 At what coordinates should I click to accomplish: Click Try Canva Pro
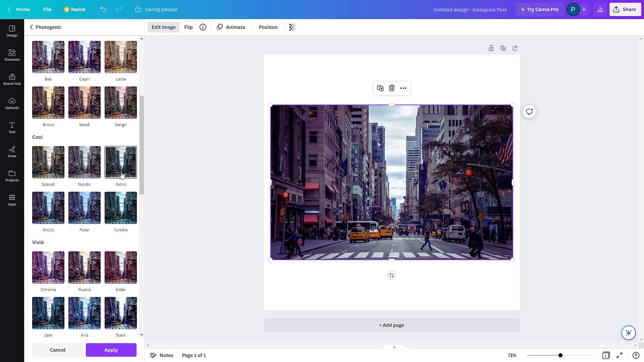(x=539, y=9)
